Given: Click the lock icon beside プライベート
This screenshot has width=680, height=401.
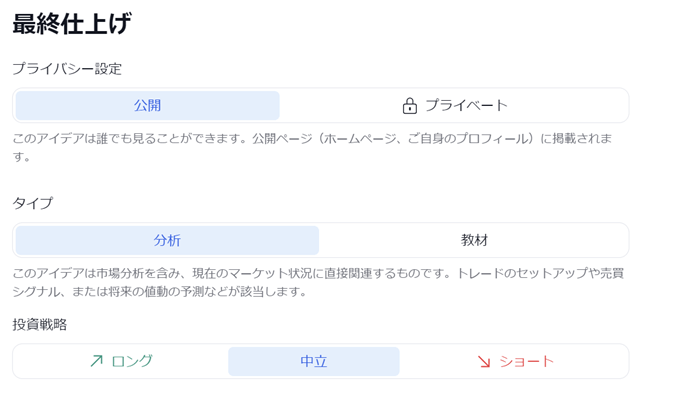Looking at the screenshot, I should 409,105.
